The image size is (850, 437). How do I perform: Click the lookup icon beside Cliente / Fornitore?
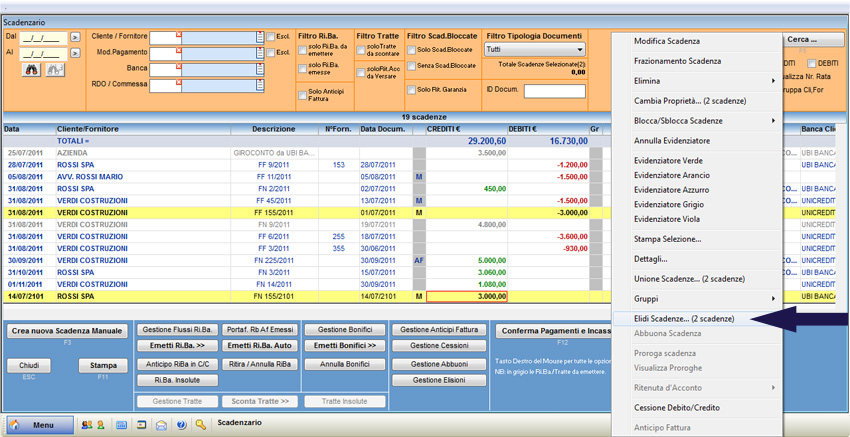pos(258,37)
